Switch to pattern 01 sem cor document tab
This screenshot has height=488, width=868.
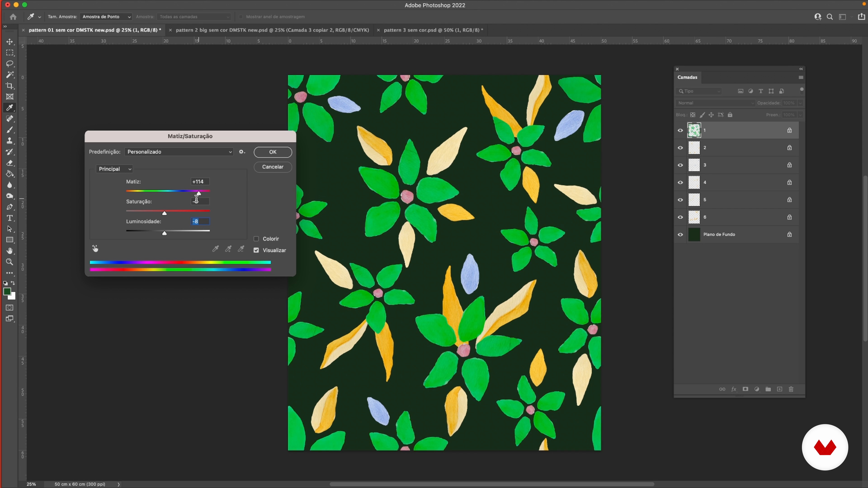[95, 30]
